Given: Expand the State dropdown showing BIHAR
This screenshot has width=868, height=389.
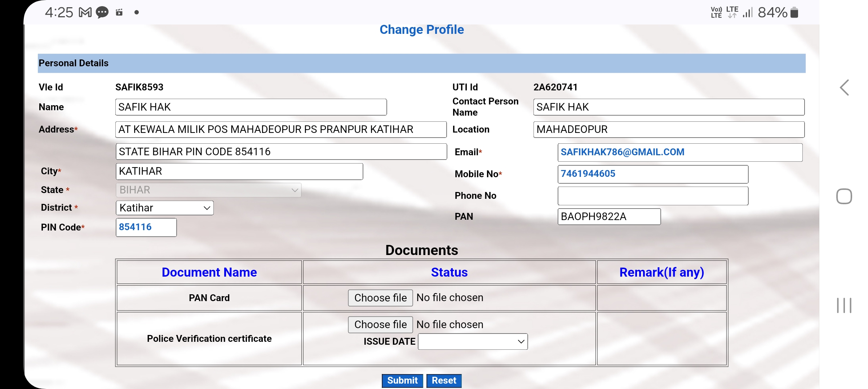Looking at the screenshot, I should (x=208, y=190).
